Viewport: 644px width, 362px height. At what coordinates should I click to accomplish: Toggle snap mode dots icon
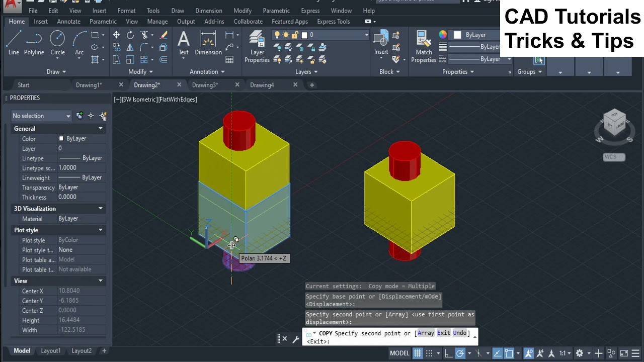pyautogui.click(x=429, y=353)
